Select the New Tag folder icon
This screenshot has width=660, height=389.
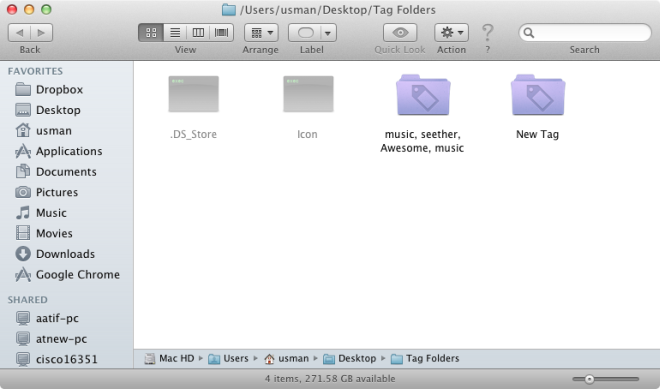[538, 95]
